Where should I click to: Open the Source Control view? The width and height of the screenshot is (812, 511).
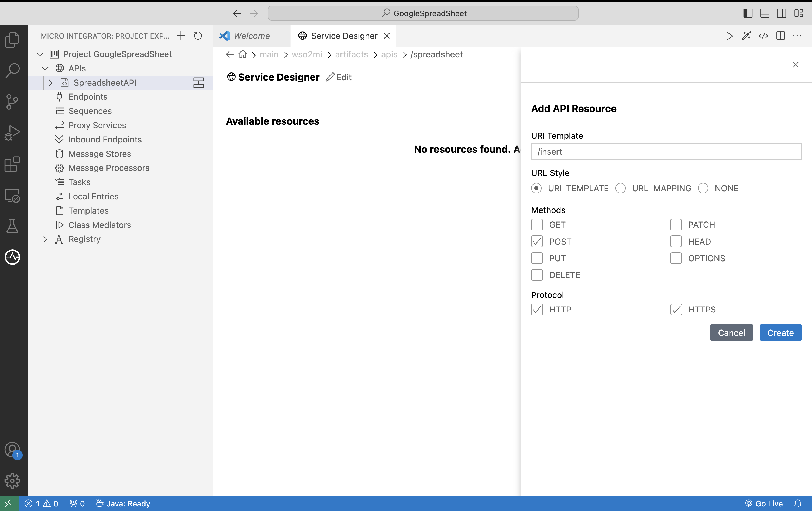(12, 102)
